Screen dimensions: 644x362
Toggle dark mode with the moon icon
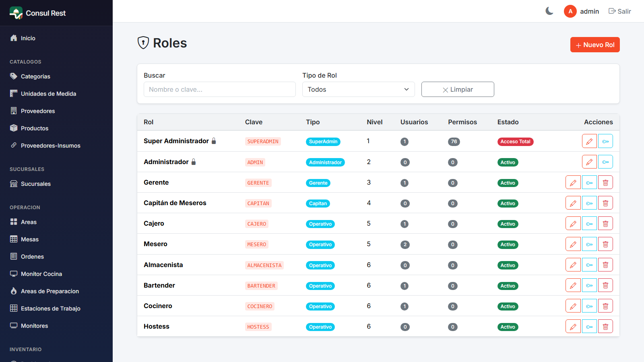(x=549, y=11)
